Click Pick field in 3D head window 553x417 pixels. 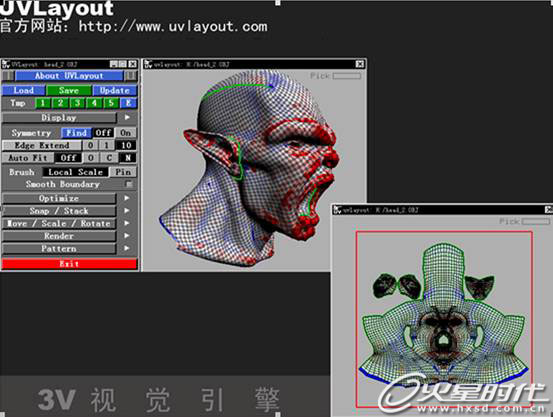[347, 76]
